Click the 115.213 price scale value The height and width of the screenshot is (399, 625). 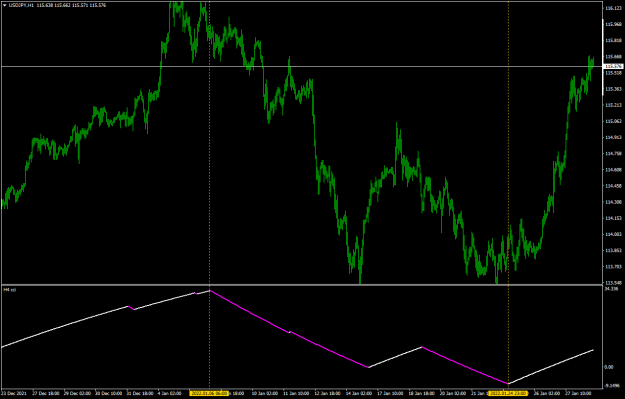point(613,105)
